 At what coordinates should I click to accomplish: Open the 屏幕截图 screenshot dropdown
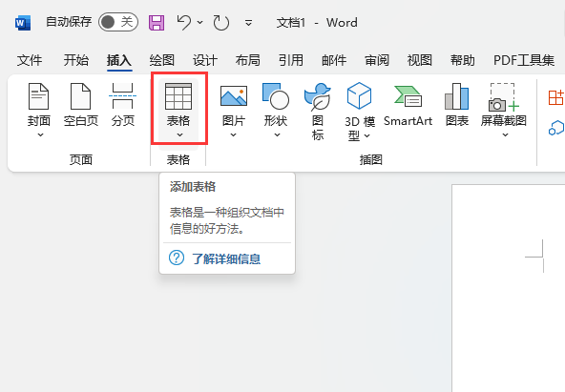(x=504, y=110)
